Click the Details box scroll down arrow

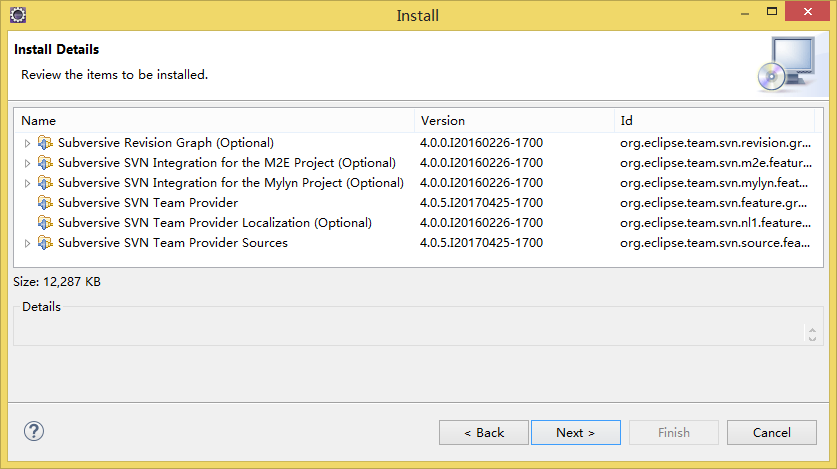[x=812, y=338]
